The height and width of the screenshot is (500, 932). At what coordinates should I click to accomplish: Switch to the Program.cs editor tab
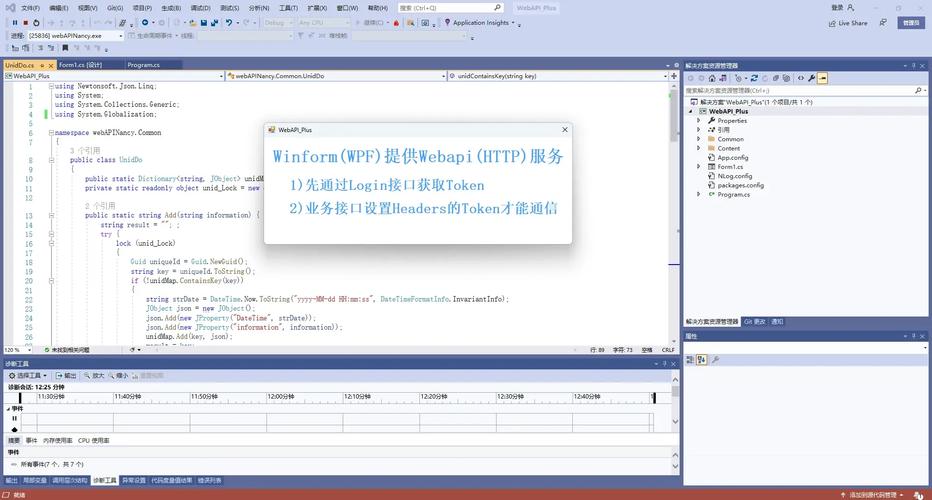(x=143, y=65)
